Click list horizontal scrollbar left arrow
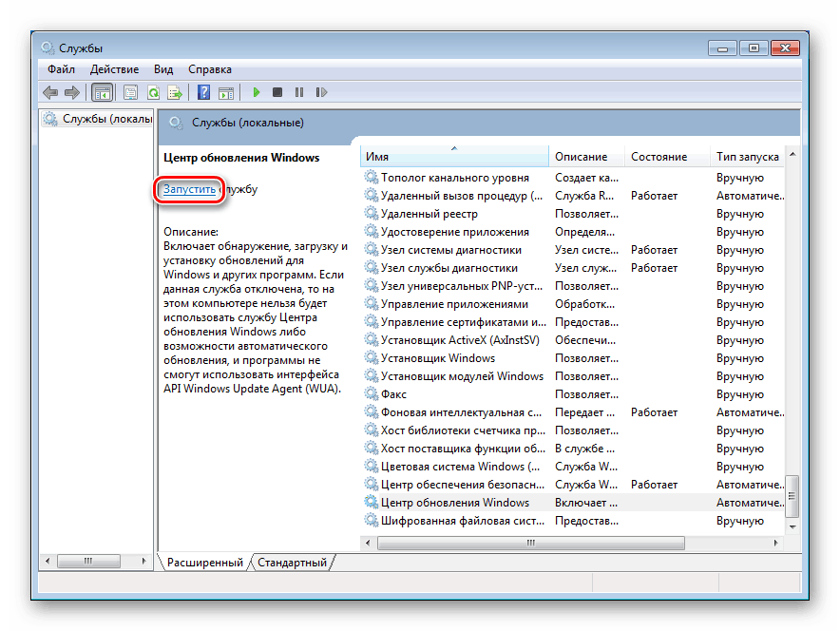The height and width of the screenshot is (631, 840). coord(368,543)
